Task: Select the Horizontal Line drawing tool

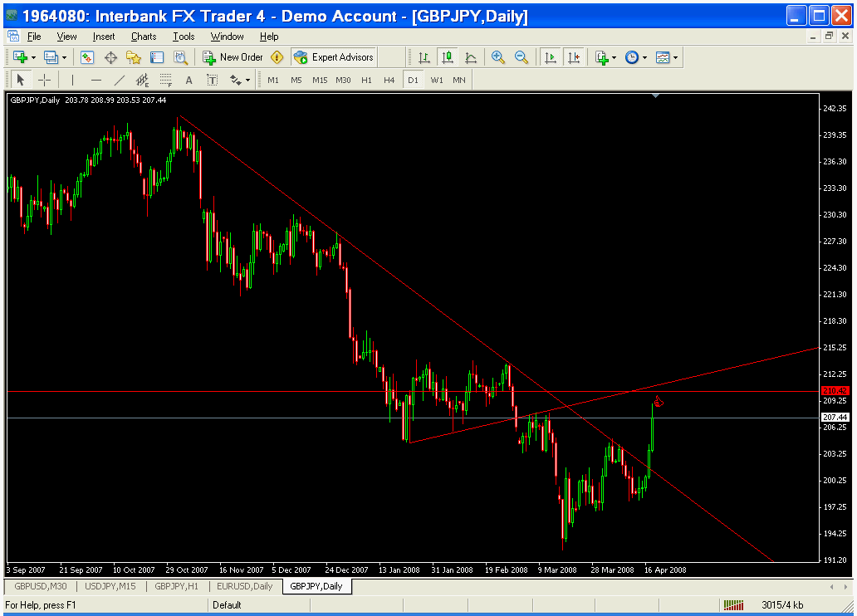Action: pyautogui.click(x=96, y=81)
